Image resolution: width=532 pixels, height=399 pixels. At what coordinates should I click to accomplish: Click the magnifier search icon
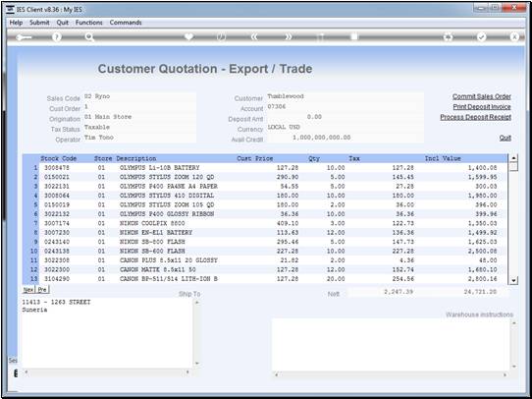89,37
